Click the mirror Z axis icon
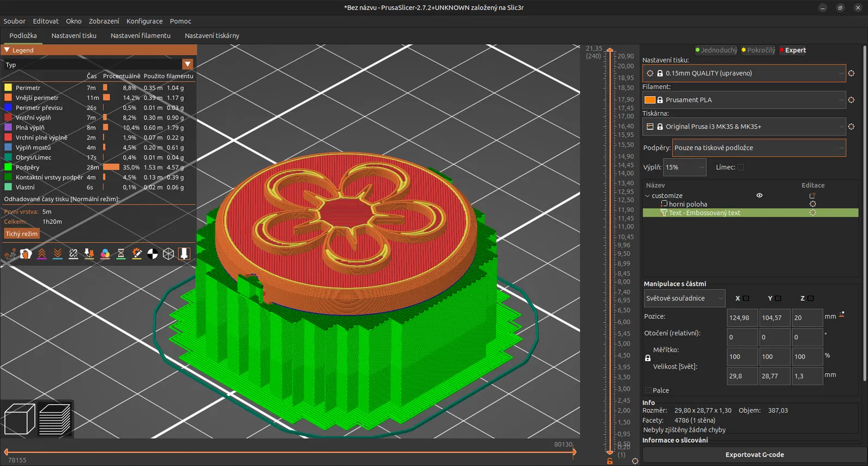Image resolution: width=868 pixels, height=466 pixels. tap(810, 298)
